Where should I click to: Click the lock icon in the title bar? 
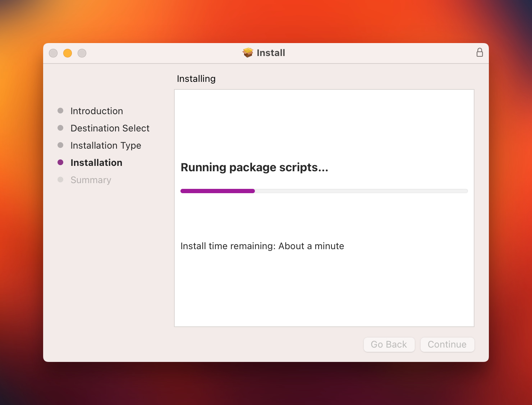point(480,53)
